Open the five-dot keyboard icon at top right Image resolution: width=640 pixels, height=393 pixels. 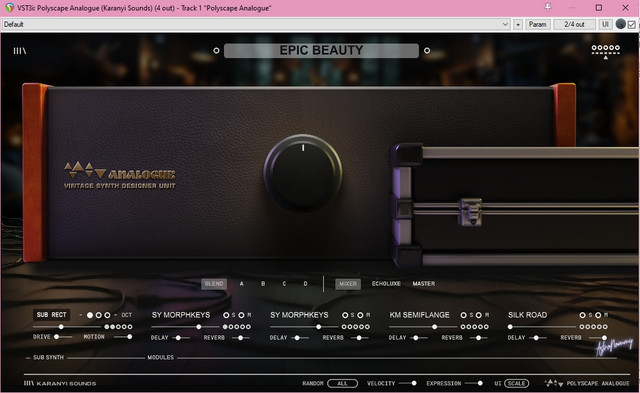point(606,51)
